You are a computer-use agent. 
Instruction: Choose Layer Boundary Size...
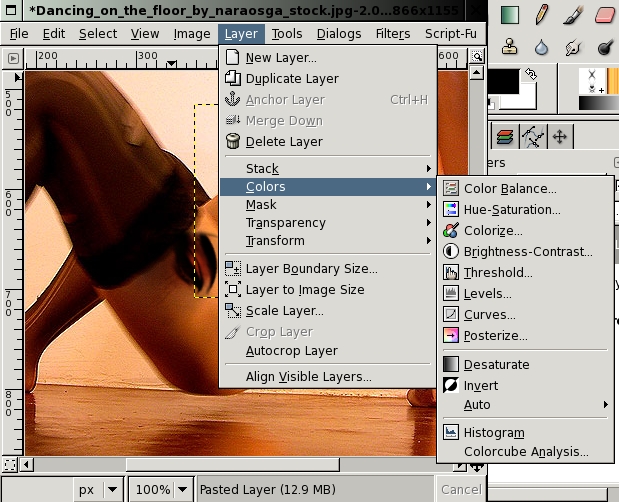coord(328,268)
